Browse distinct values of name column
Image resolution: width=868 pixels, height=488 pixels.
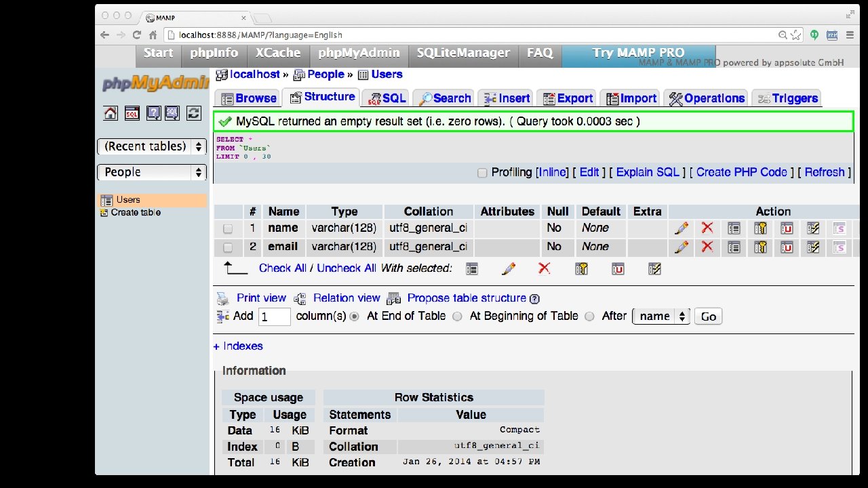coord(734,228)
